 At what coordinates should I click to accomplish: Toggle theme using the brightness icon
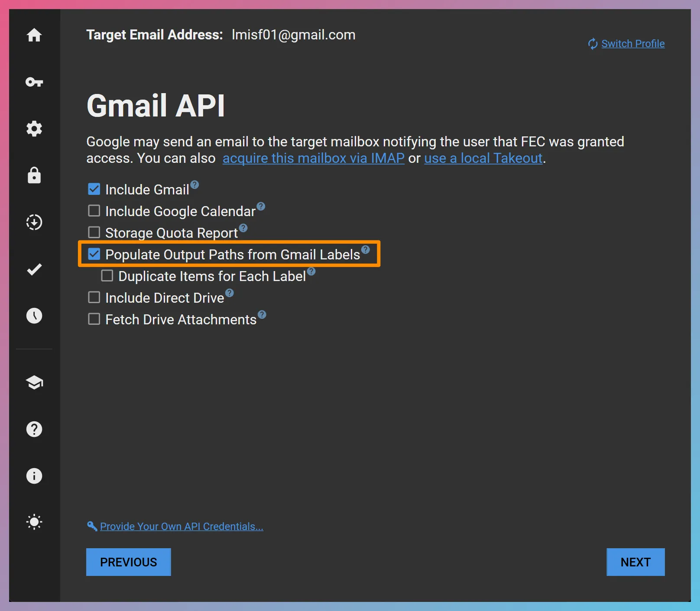34,522
